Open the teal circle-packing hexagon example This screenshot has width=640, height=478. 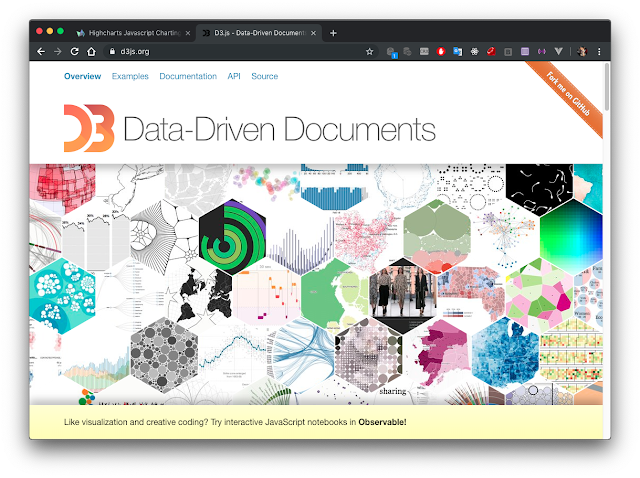(x=62, y=296)
